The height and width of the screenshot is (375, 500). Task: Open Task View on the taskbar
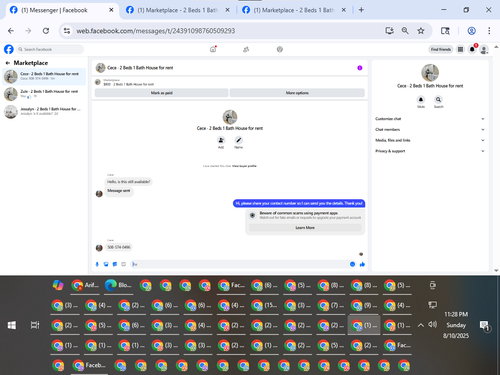(x=35, y=325)
